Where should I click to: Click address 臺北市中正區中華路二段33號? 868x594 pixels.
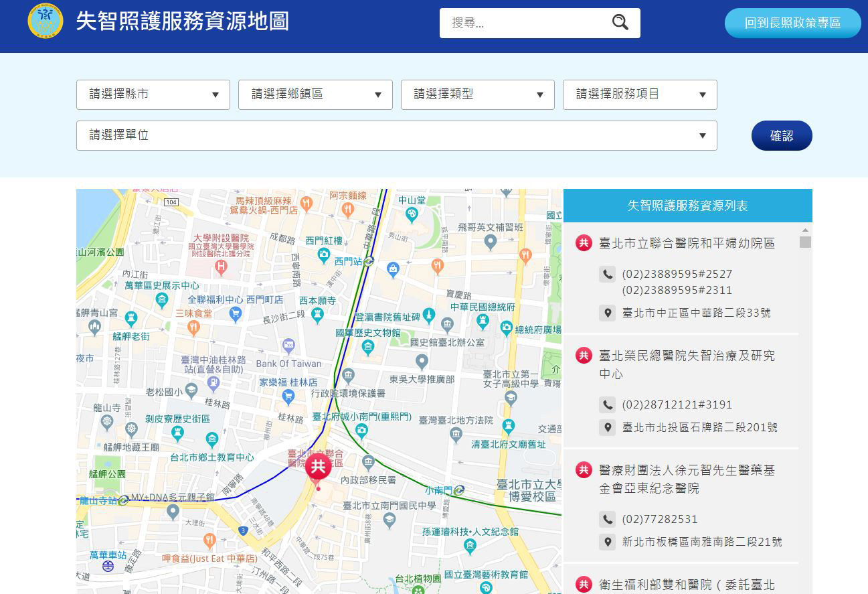point(697,313)
